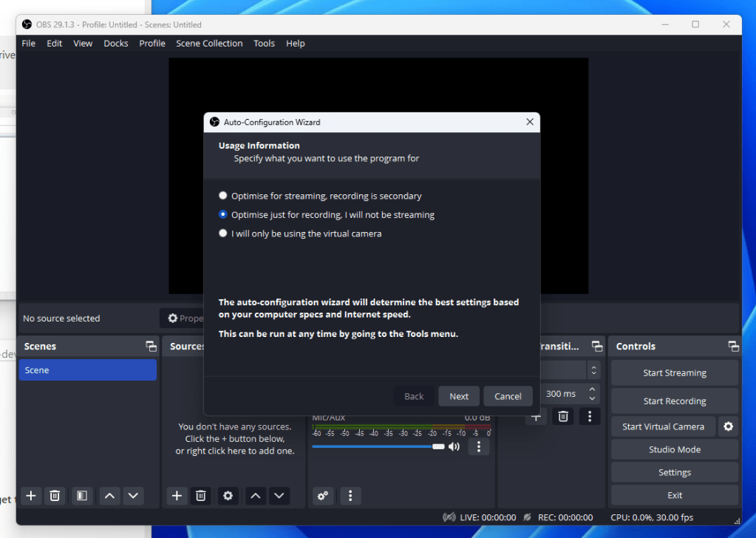Open the Scene Collection menu
The width and height of the screenshot is (756, 538).
pos(209,44)
